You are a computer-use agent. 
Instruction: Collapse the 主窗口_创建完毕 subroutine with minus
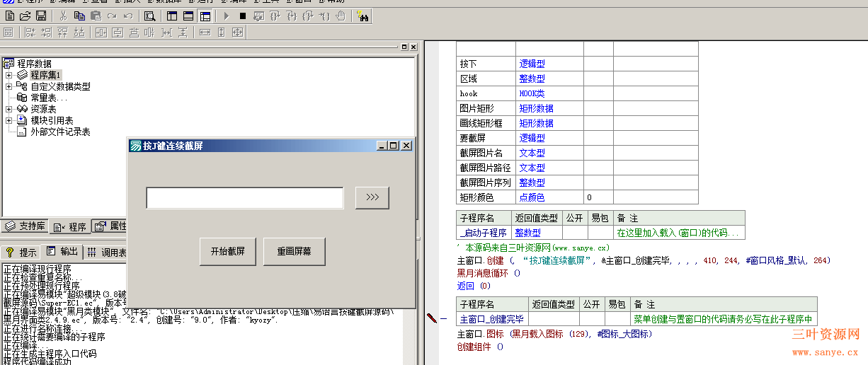(444, 319)
